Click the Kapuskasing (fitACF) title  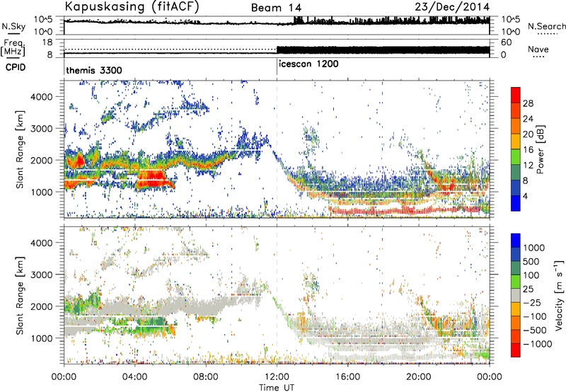[x=132, y=6]
